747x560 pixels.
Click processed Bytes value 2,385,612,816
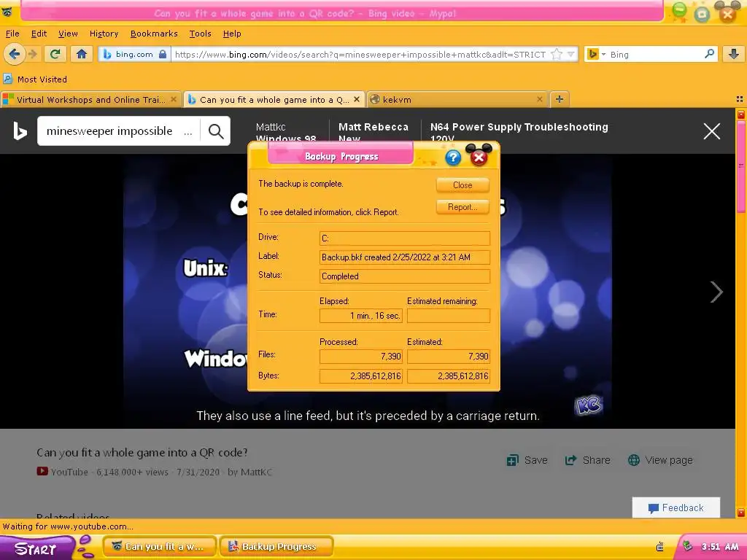[360, 376]
